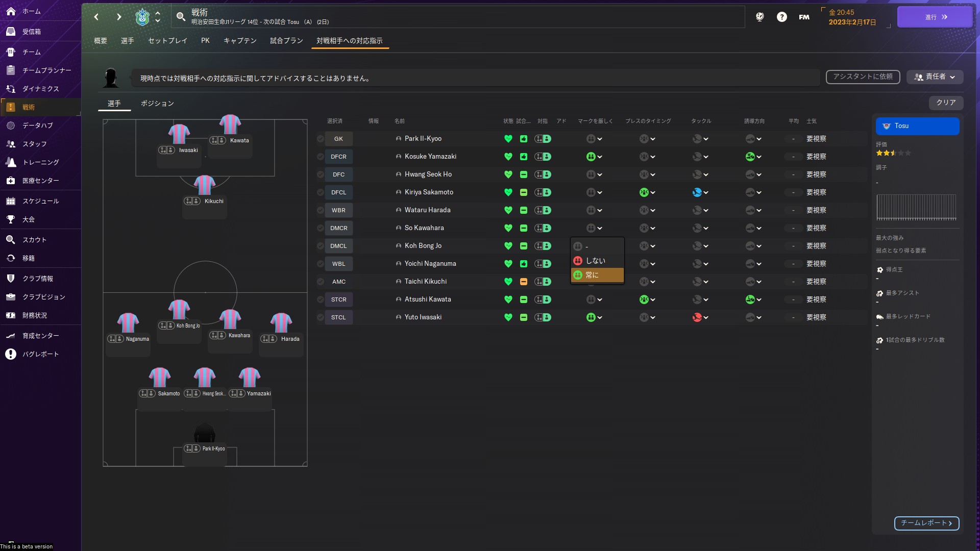Image resolution: width=980 pixels, height=551 pixels.
Task: Click the FM logo icon
Action: pos(804,17)
